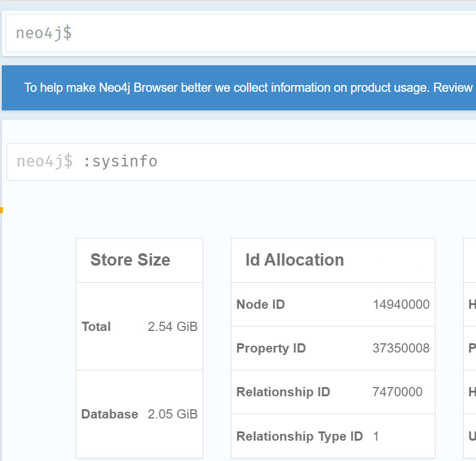Click the neo4j$ prompt before :sysinfo
Image resolution: width=476 pixels, height=461 pixels.
click(44, 161)
